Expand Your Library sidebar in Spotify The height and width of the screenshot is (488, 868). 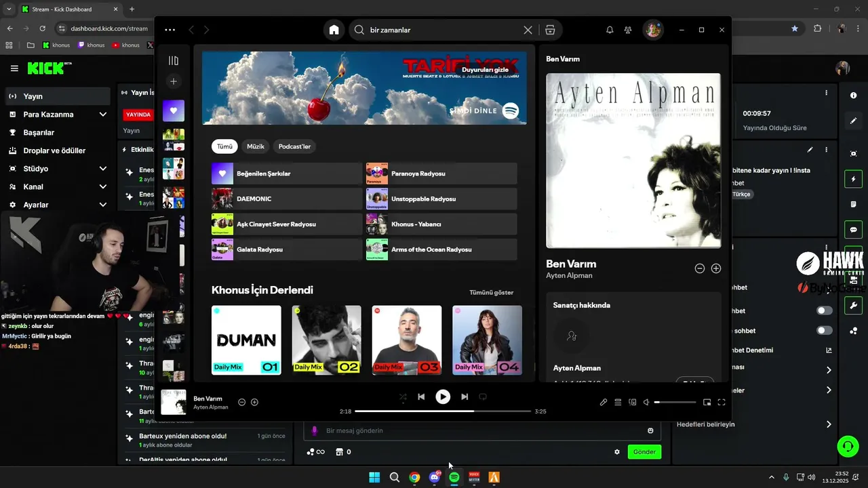pyautogui.click(x=174, y=60)
